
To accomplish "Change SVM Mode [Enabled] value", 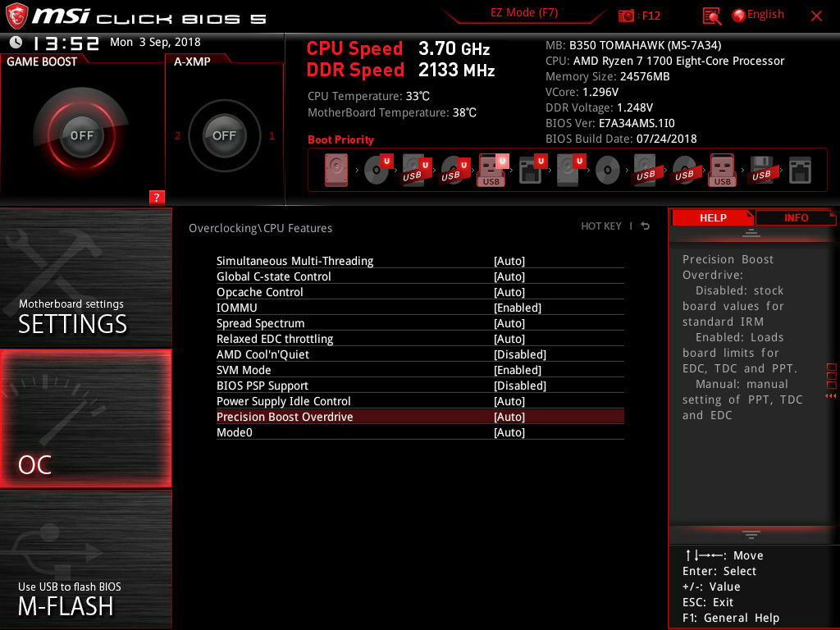I will coord(518,370).
